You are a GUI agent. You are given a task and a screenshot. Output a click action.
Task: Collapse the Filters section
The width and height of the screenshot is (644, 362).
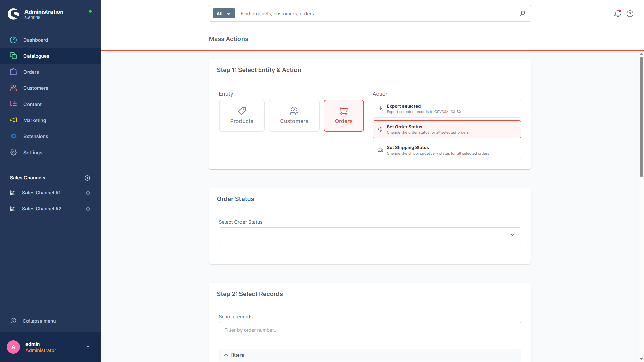coord(370,355)
